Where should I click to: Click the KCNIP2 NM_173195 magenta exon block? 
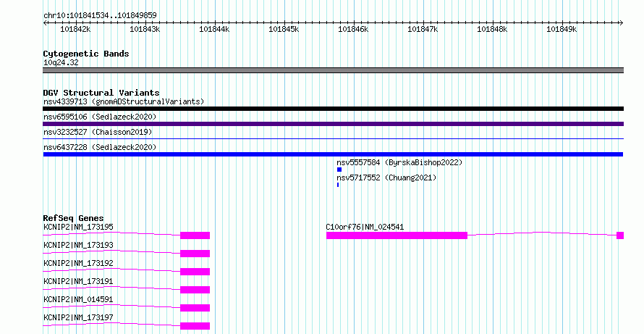[195, 235]
